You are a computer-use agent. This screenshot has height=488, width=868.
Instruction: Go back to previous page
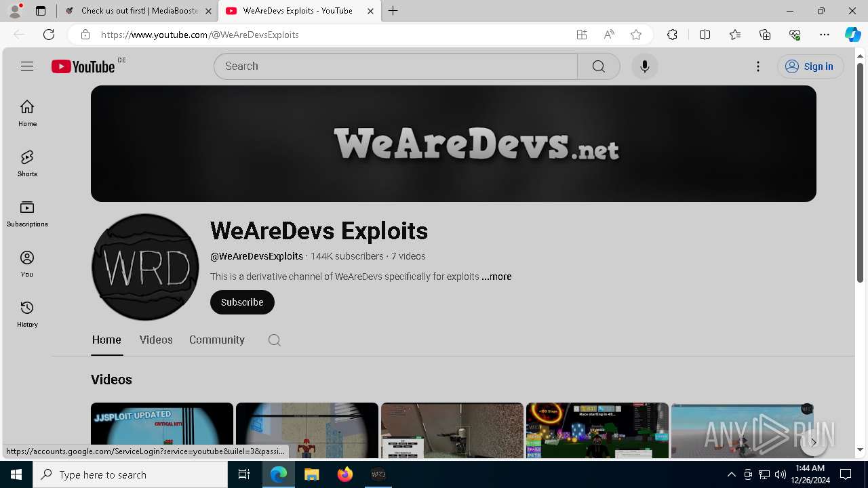[x=19, y=35]
